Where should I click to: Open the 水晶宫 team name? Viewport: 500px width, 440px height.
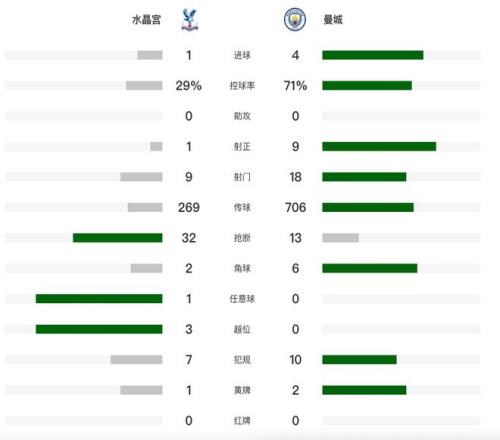click(x=146, y=20)
